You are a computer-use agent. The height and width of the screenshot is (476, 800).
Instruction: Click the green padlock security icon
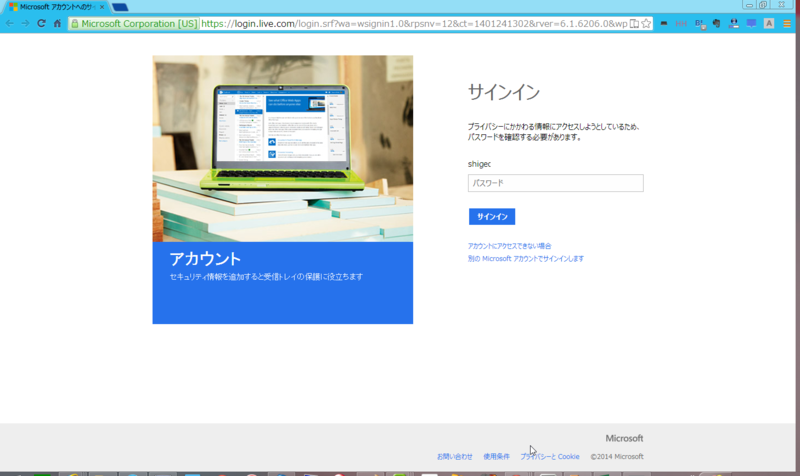pyautogui.click(x=74, y=23)
